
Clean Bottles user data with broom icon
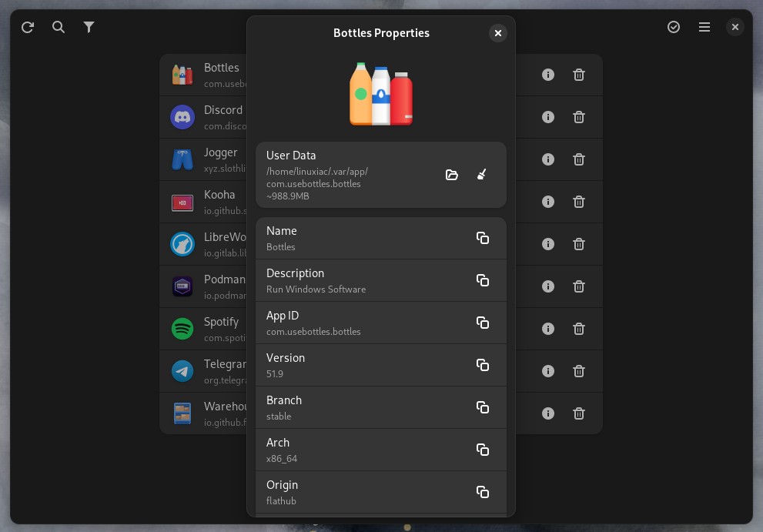(x=482, y=175)
